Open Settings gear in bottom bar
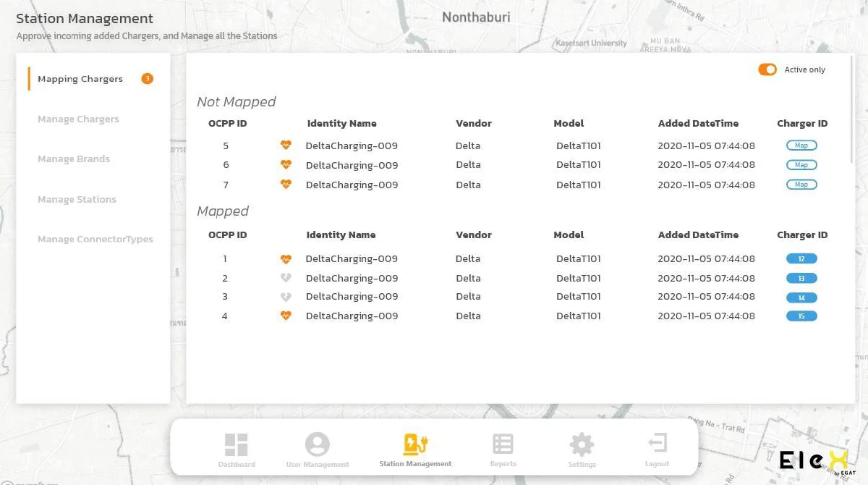The width and height of the screenshot is (868, 485). click(x=582, y=444)
